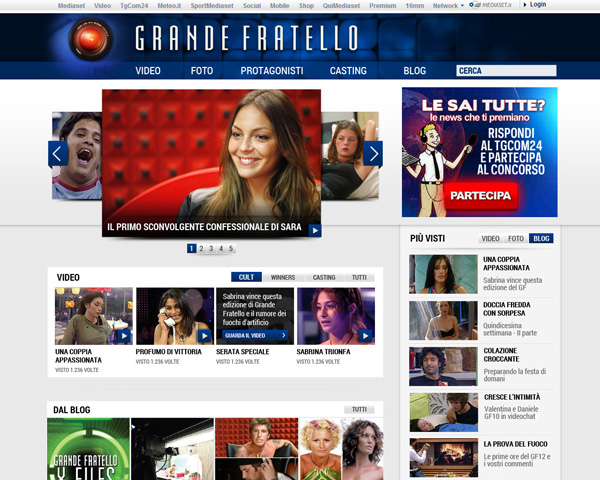
Task: Play the Una Coppia Appassionata video thumbnail
Action: 94,316
